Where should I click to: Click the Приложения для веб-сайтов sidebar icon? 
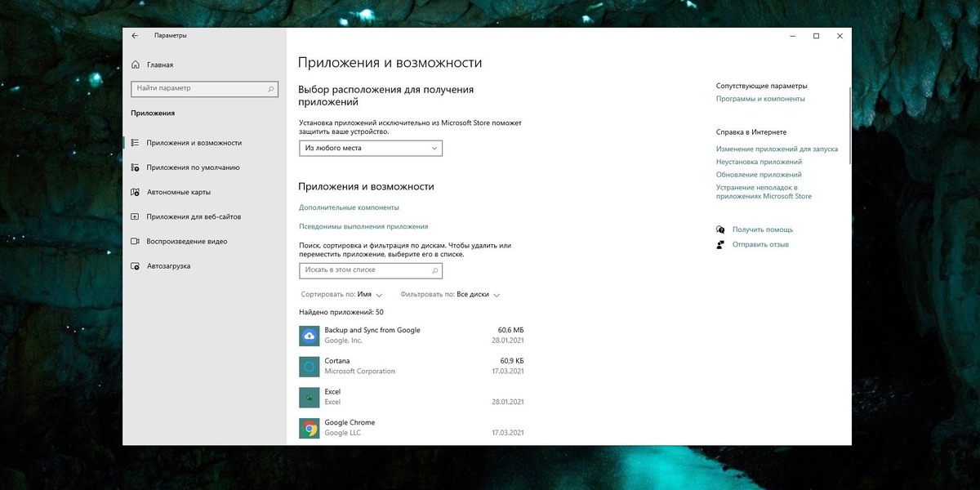pos(135,216)
